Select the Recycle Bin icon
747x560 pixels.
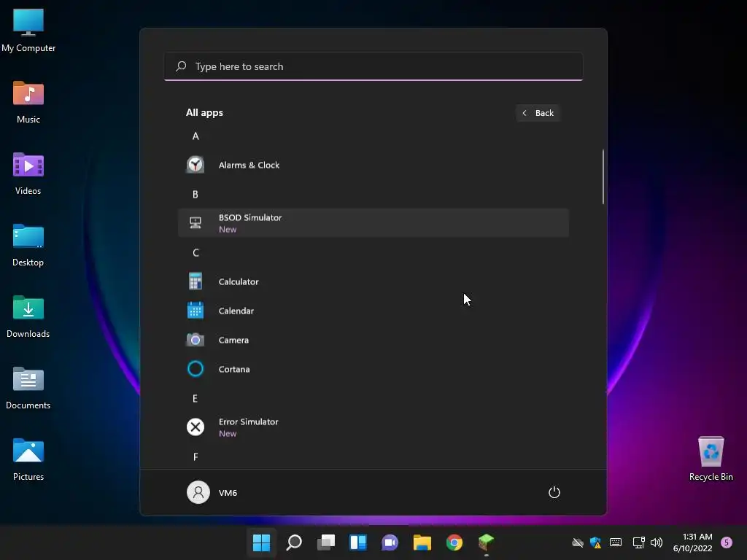pyautogui.click(x=711, y=459)
